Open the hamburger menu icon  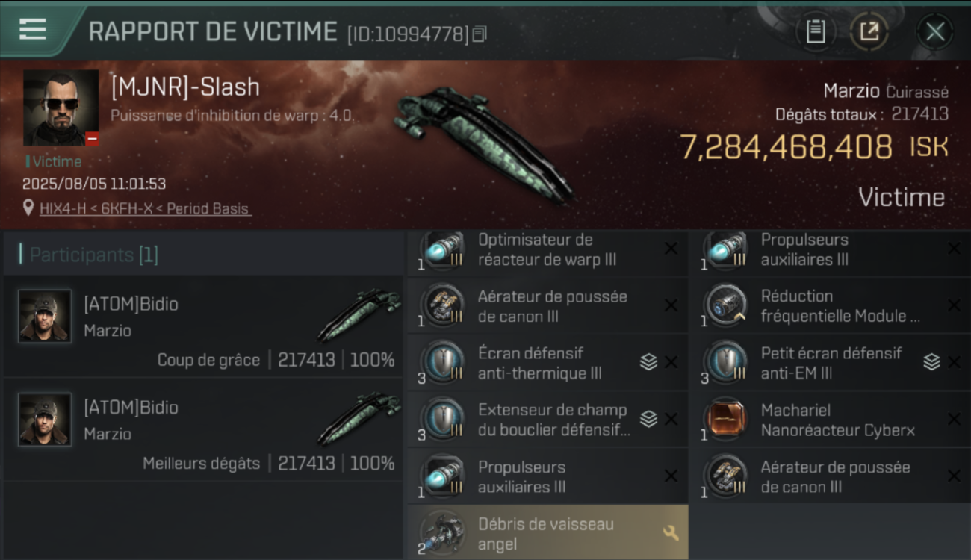(33, 30)
